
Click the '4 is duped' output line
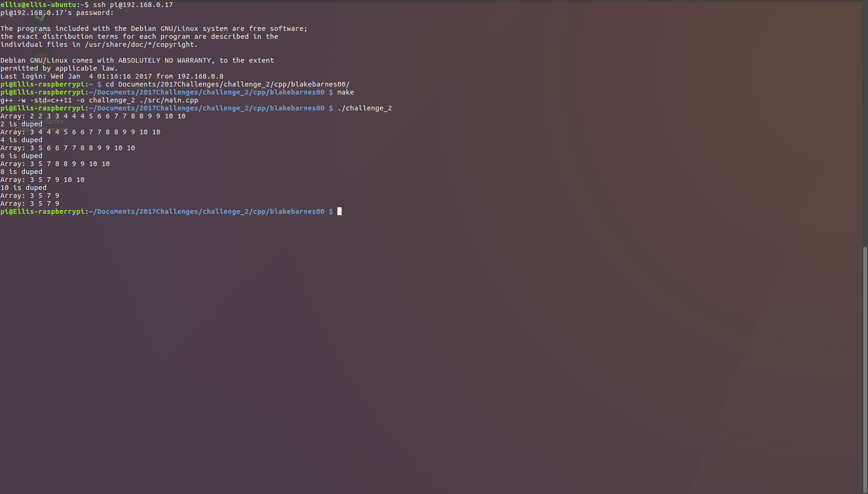coord(22,140)
